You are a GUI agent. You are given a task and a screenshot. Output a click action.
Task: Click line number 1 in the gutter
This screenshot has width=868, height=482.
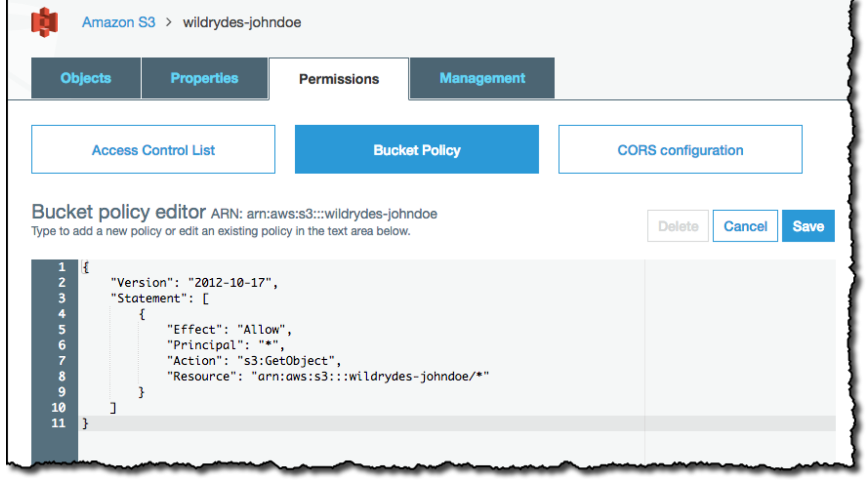coord(62,267)
